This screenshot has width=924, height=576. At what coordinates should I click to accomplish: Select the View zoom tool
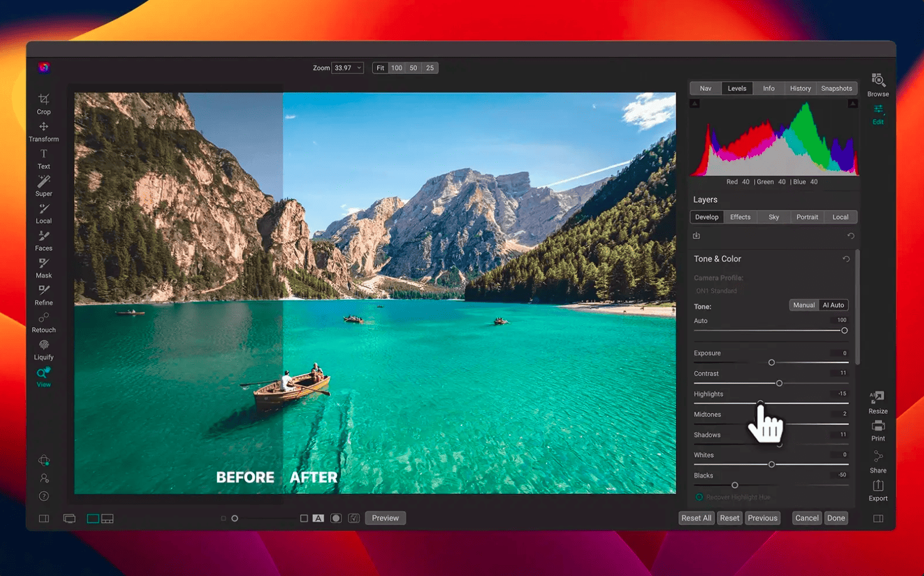(x=44, y=377)
